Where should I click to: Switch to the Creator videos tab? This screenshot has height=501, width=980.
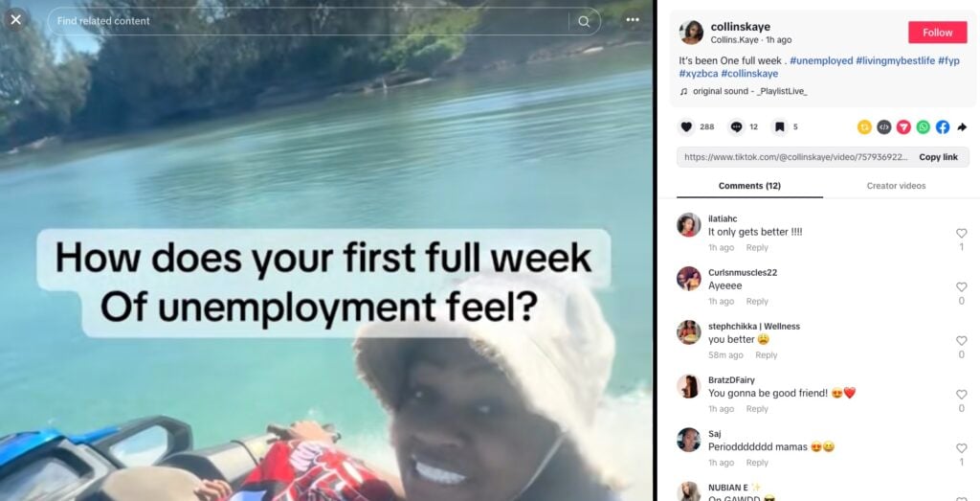tap(896, 186)
